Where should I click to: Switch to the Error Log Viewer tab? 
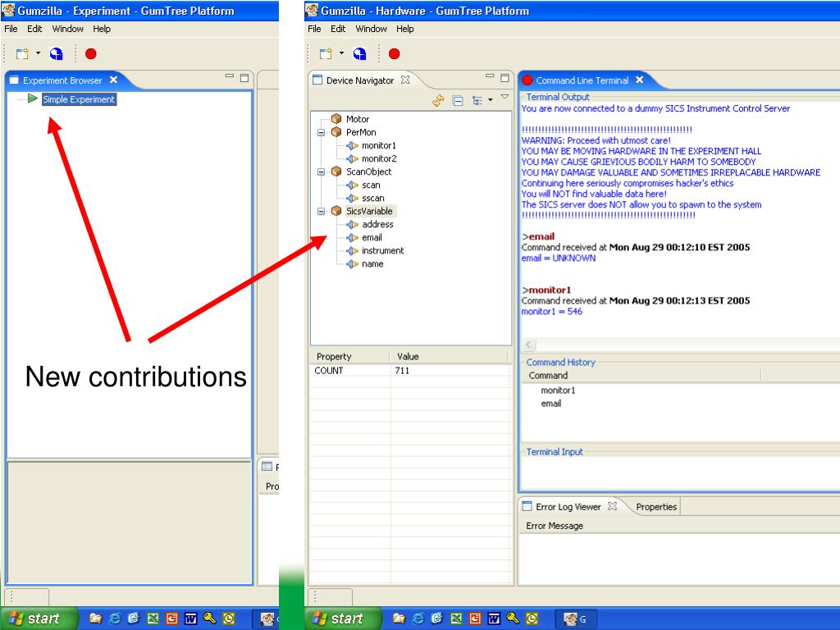pyautogui.click(x=568, y=507)
